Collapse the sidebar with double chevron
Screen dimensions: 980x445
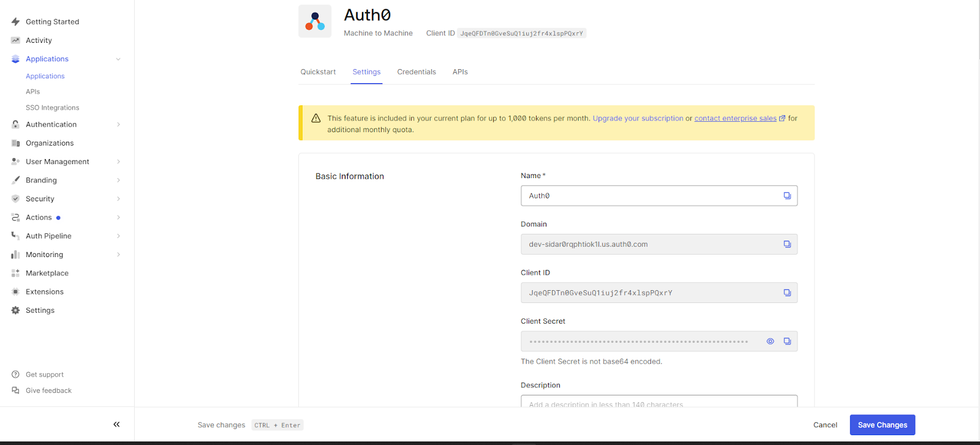pyautogui.click(x=116, y=424)
